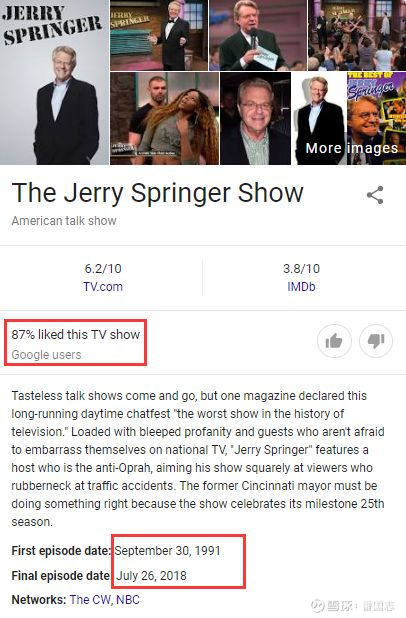Open close-up thumbnail of host with glasses

click(x=255, y=118)
